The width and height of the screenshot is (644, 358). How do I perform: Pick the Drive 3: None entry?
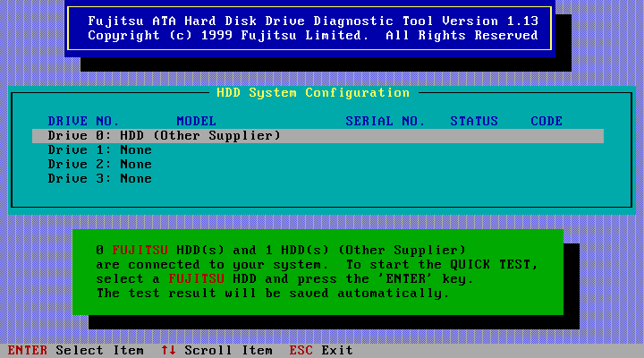99,179
